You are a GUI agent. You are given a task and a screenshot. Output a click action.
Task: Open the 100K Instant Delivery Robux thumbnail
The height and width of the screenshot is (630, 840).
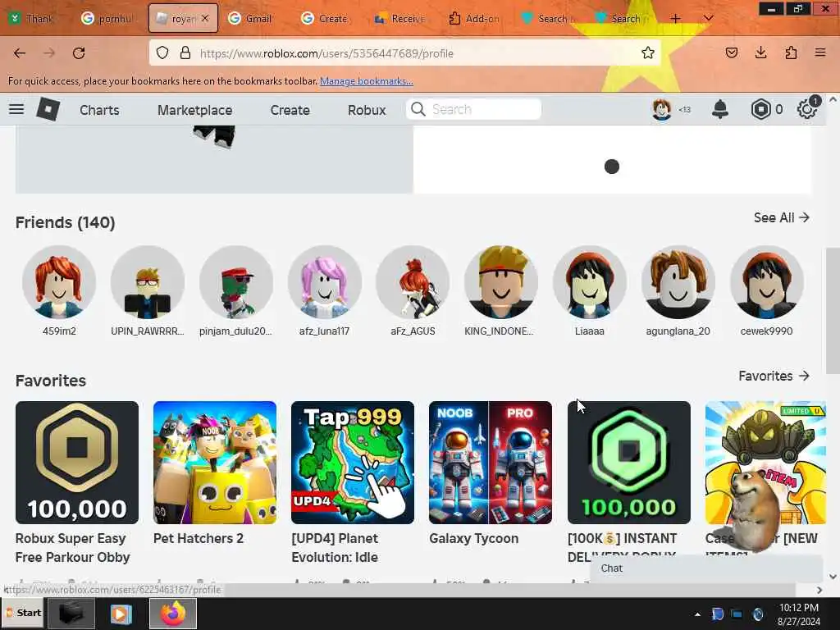[629, 463]
